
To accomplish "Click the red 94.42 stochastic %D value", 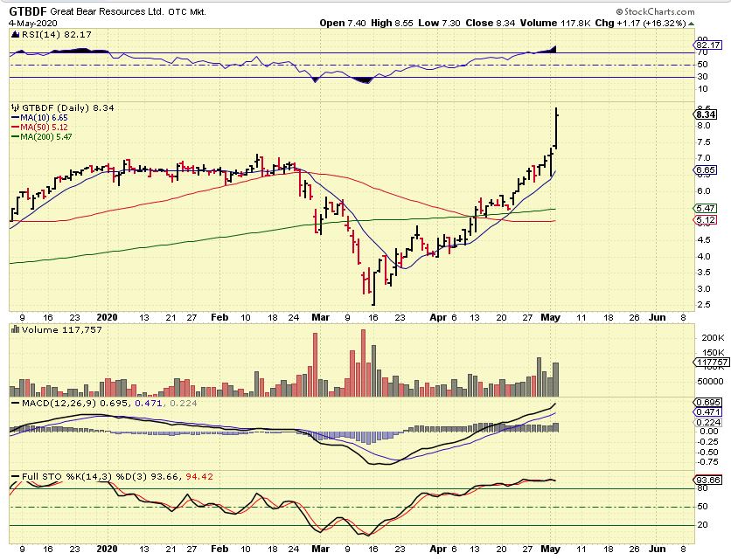I will (x=199, y=477).
